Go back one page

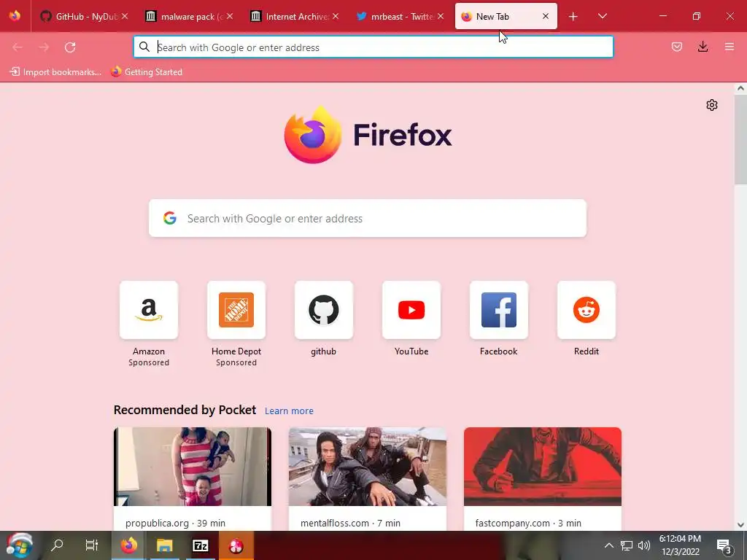point(18,47)
